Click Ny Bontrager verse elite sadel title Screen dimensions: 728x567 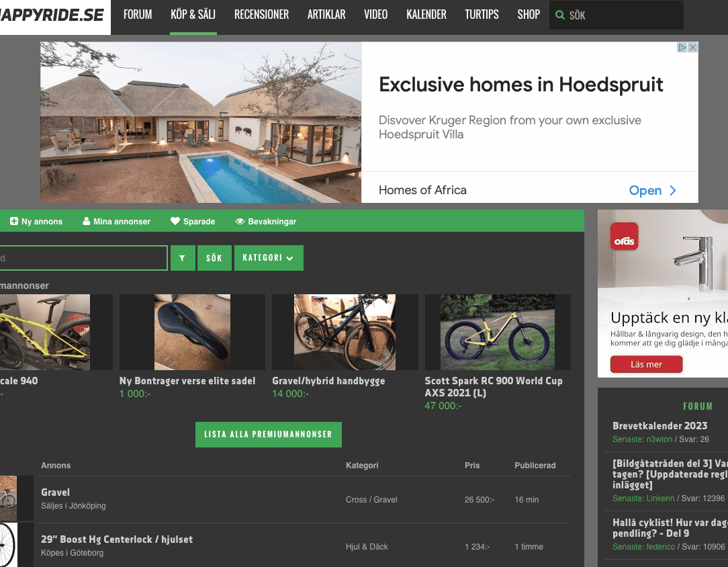coord(187,381)
